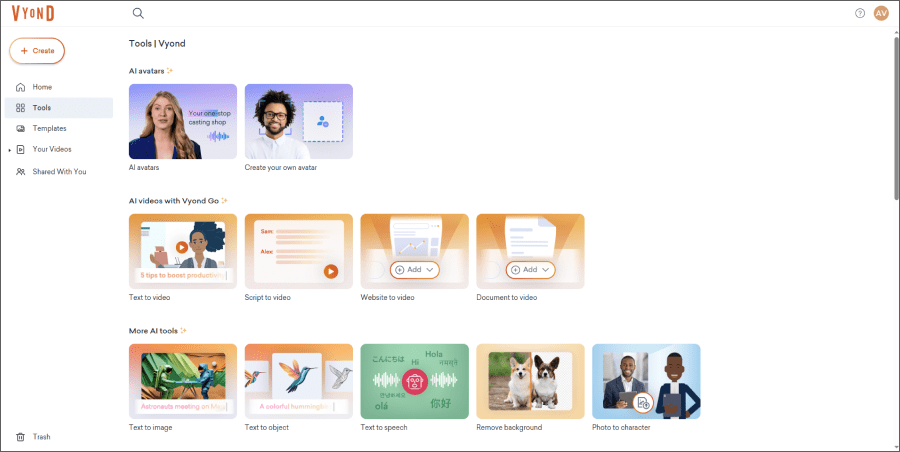Viewport: 900px width, 452px height.
Task: Click the Home icon in sidebar
Action: (20, 87)
